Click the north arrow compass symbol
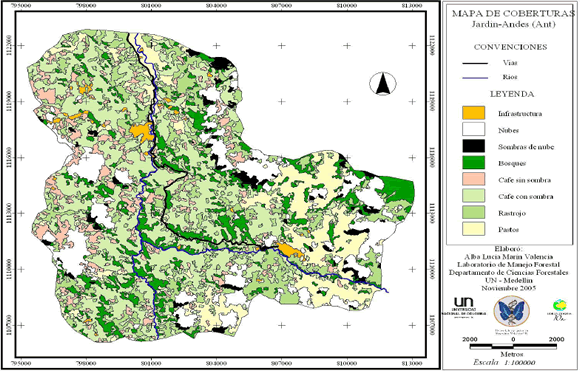This screenshot has height=371, width=580. (383, 83)
